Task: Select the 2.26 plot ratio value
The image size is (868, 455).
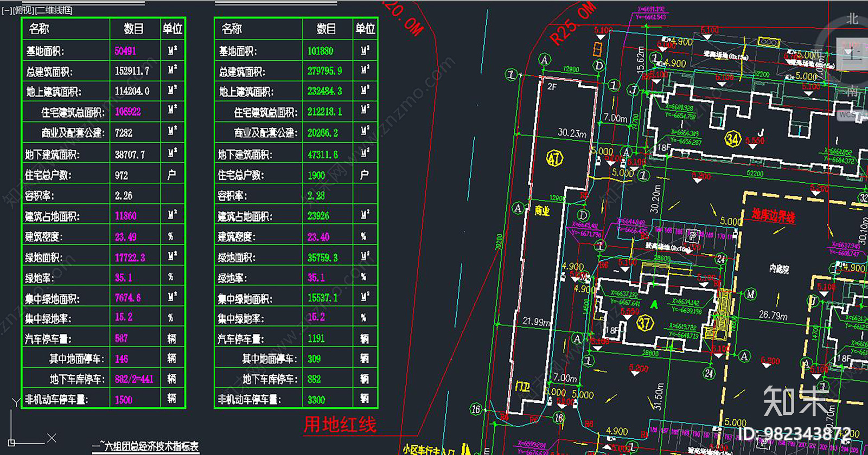Action: pyautogui.click(x=124, y=195)
